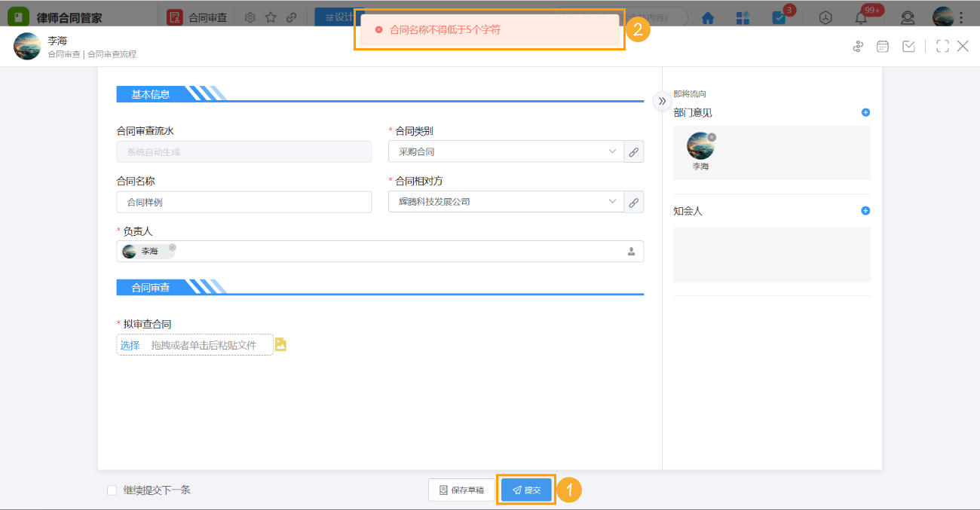The image size is (980, 510).
Task: Open the 合同类别 dropdown
Action: (506, 151)
